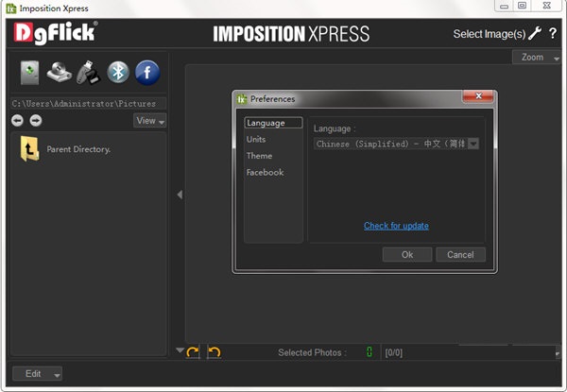This screenshot has height=392, width=567.
Task: Open the local drive source icon
Action: click(x=29, y=73)
